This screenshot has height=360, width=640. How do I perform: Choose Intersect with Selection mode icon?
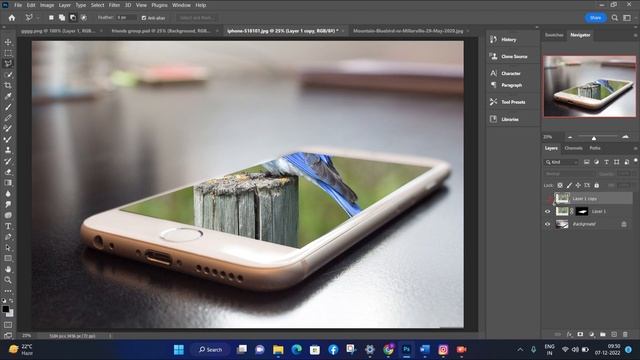click(84, 18)
